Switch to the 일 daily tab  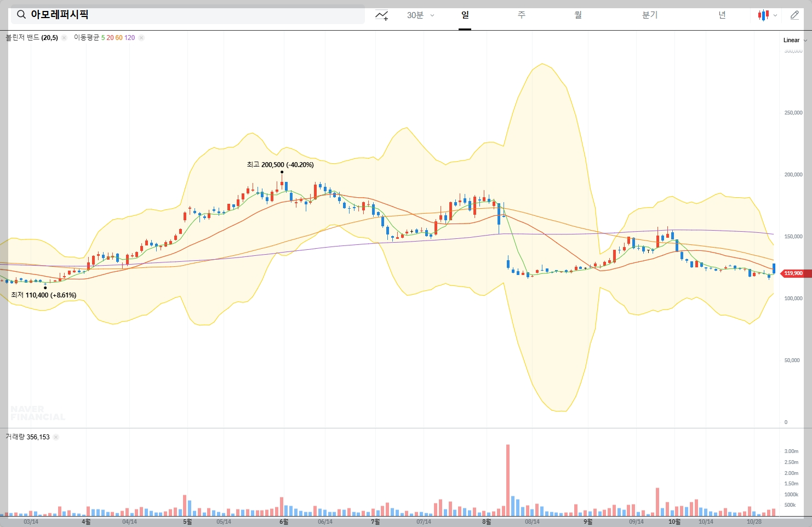click(x=465, y=15)
